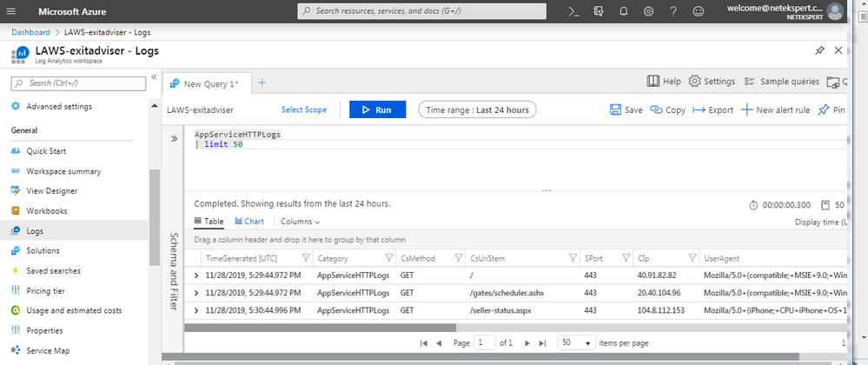This screenshot has height=365, width=868.
Task: Send feedback with the smiley icon
Action: 699,11
